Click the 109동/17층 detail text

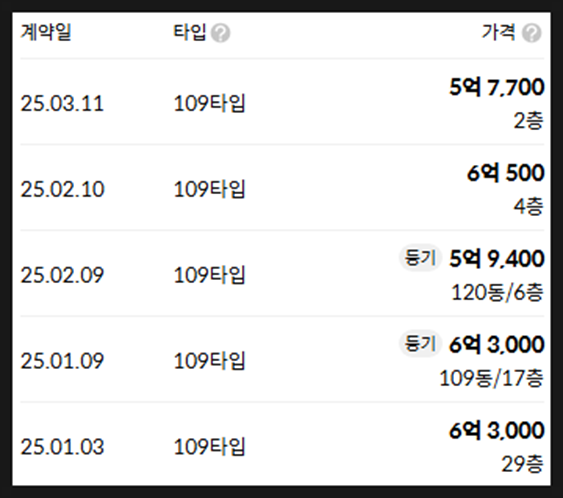pos(491,378)
